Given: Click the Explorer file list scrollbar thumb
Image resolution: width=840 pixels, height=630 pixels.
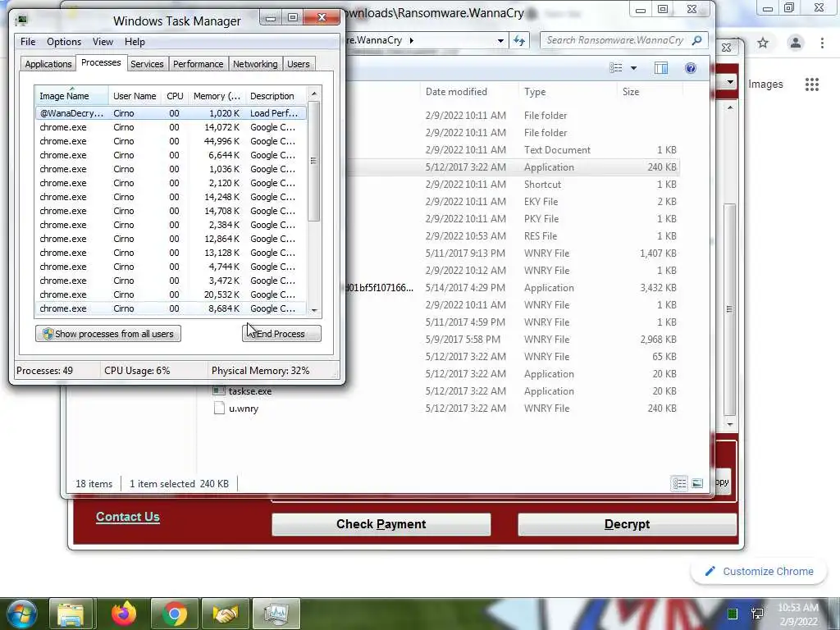Looking at the screenshot, I should [729, 309].
